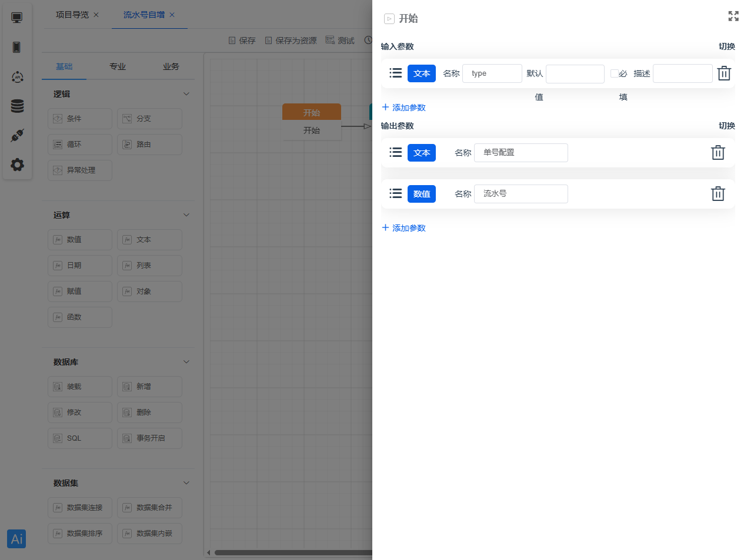The height and width of the screenshot is (560, 744).
Task: Collapse the 逻辑 section chevron
Action: click(x=186, y=94)
